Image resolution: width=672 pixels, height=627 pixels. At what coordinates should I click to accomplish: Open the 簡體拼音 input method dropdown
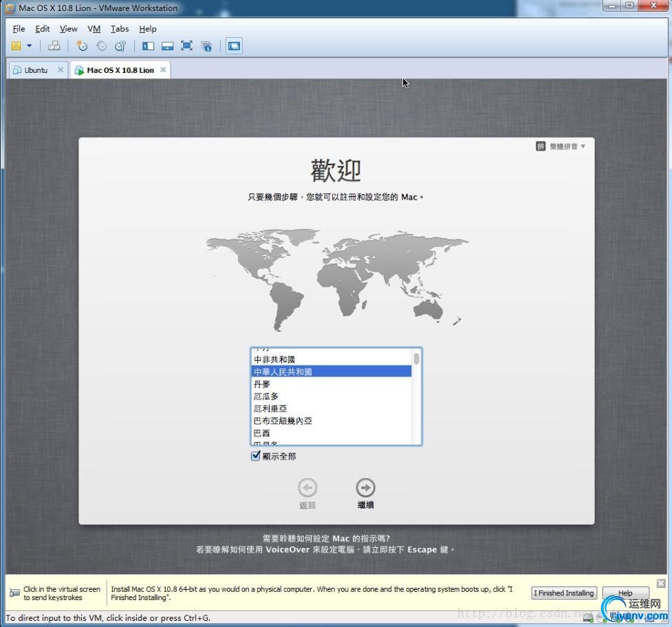tap(561, 146)
